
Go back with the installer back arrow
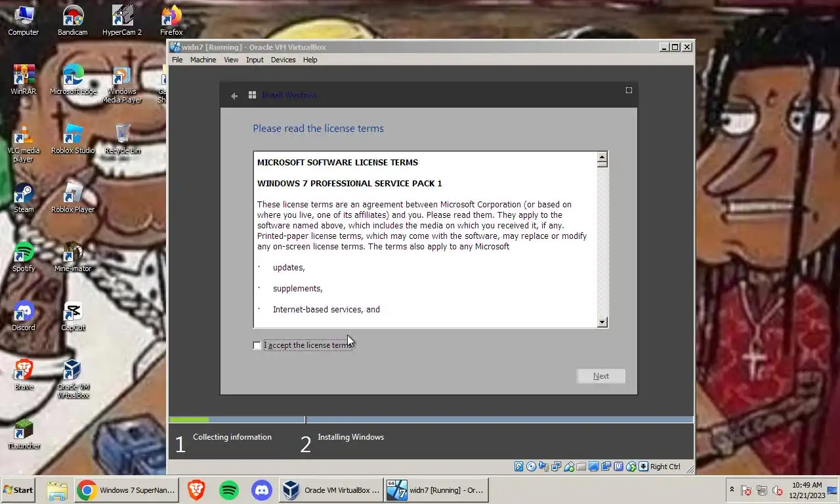[x=234, y=96]
